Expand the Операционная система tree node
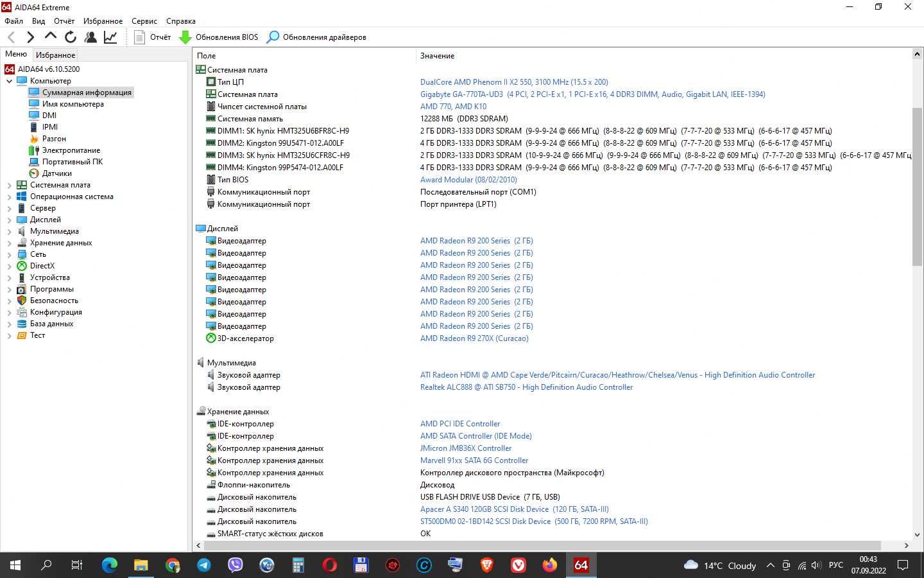The image size is (924, 578). point(9,197)
